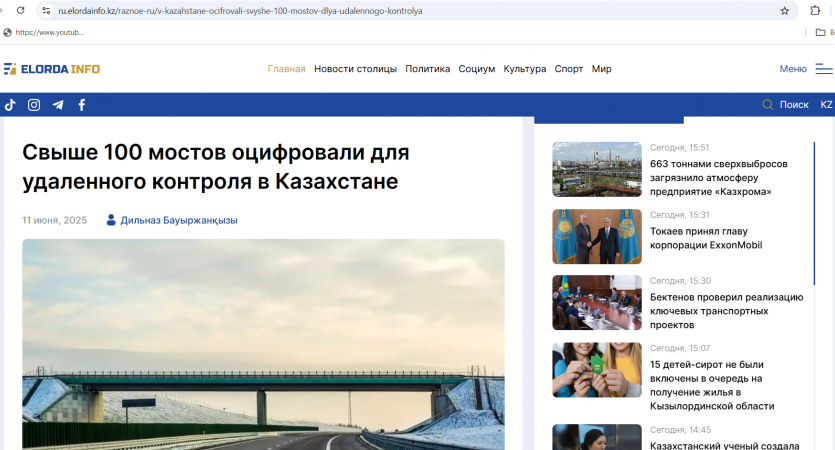Open Новости столицы section

(355, 69)
